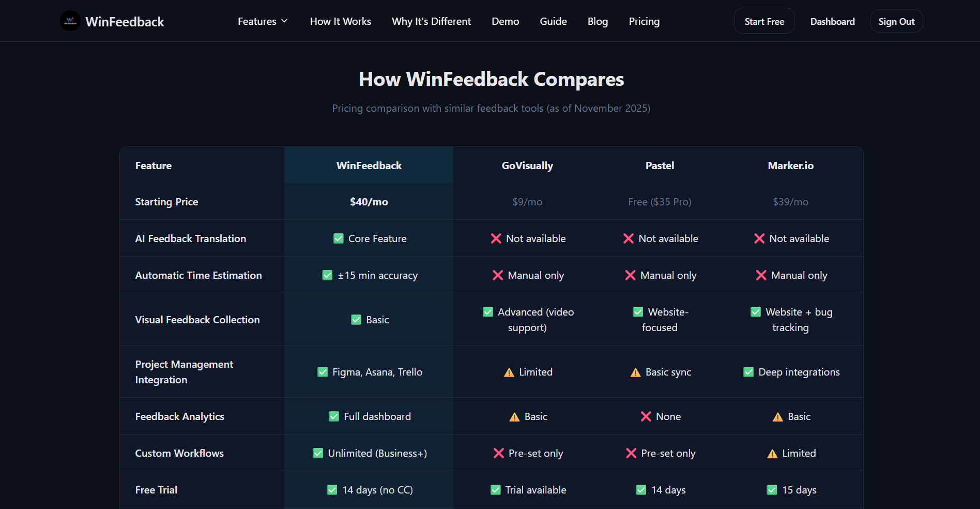The image size is (980, 509).
Task: Sign out using the Sign Out button
Action: pos(896,21)
